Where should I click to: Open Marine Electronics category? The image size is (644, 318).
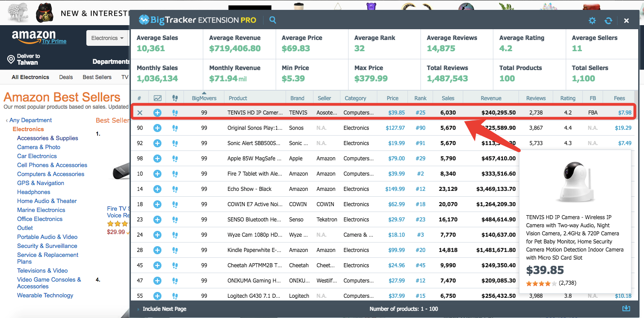click(x=41, y=210)
